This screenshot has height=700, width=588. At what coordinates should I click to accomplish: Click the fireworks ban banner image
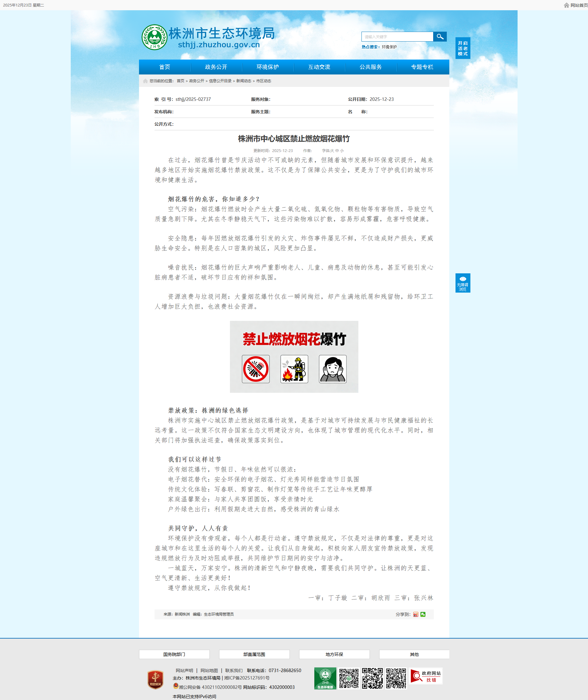click(294, 357)
